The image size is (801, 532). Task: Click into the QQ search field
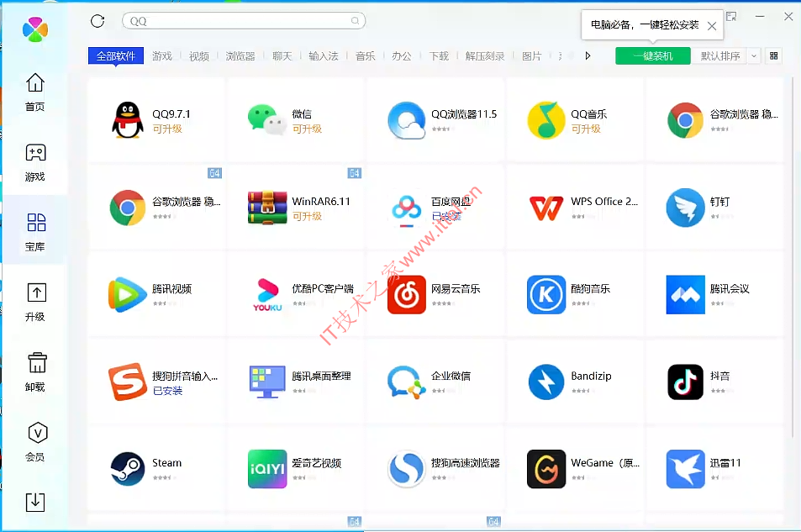[244, 21]
